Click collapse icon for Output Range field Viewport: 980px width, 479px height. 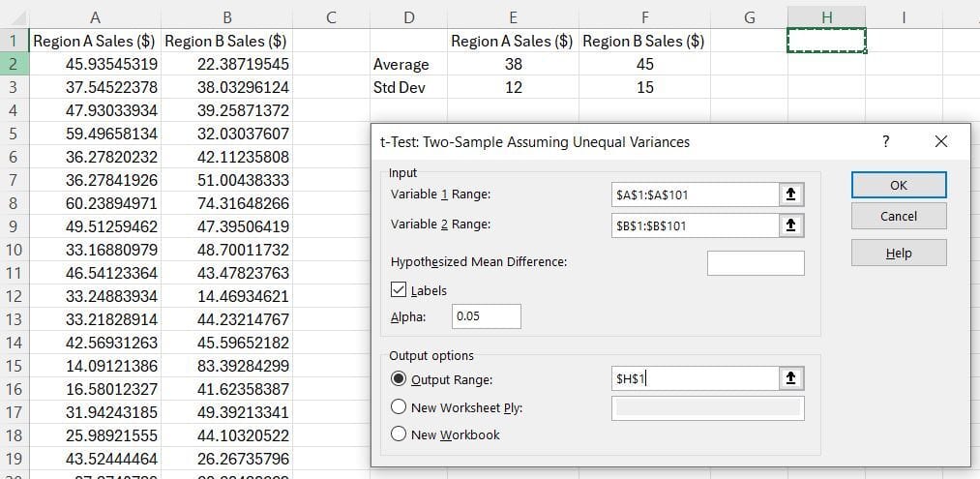[790, 379]
